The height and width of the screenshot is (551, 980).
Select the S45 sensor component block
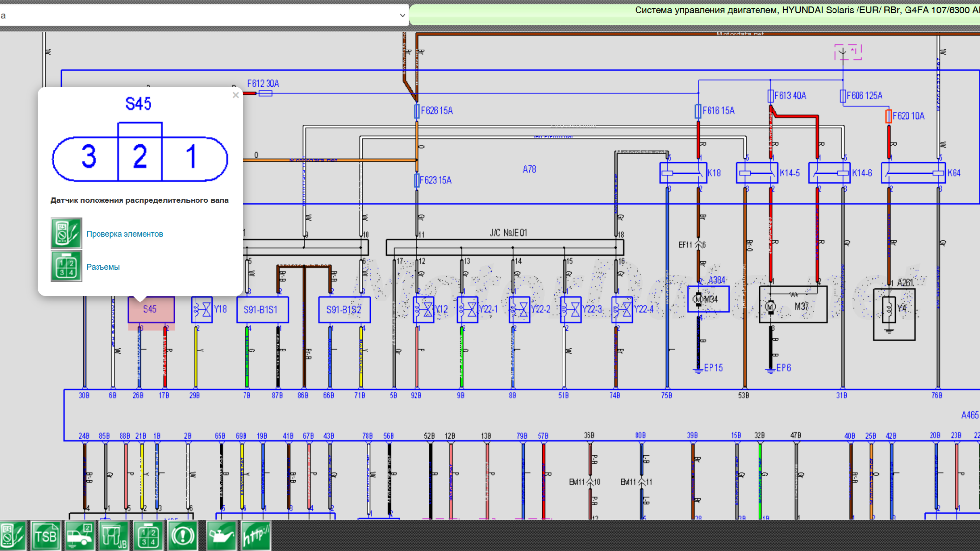pyautogui.click(x=151, y=309)
